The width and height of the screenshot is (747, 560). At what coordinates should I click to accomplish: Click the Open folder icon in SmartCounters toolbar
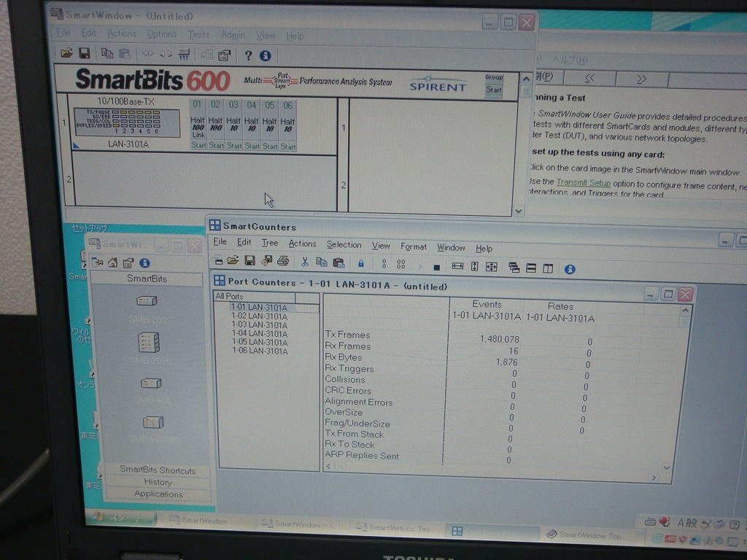pyautogui.click(x=233, y=260)
